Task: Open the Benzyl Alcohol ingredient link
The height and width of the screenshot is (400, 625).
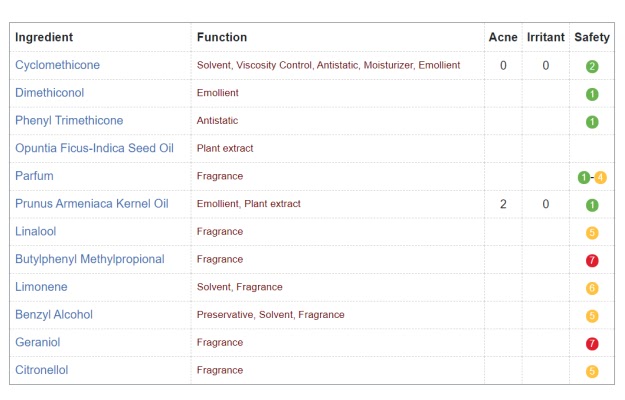Action: coord(54,314)
